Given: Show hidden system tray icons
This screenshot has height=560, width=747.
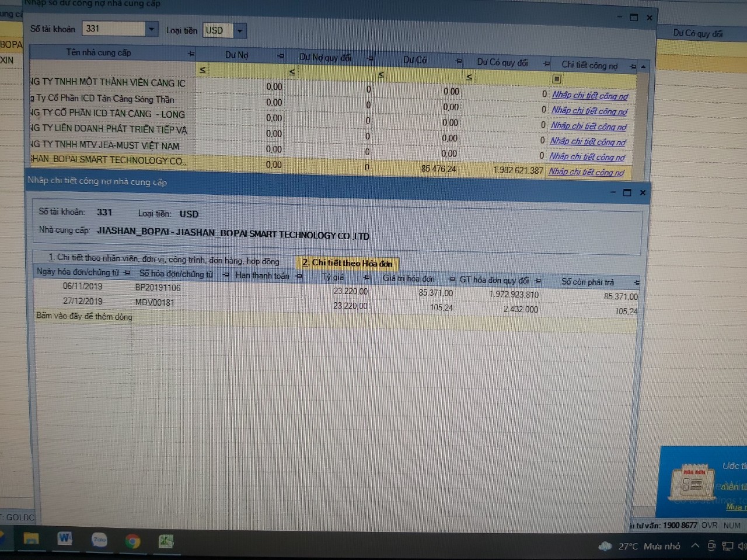Looking at the screenshot, I should [694, 546].
